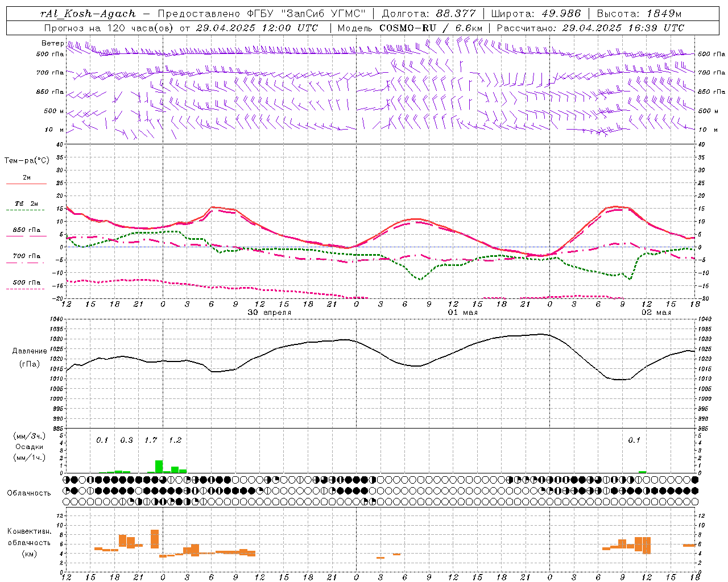Click the tallest green precipitation bar
This screenshot has width=728, height=582.
(x=159, y=467)
